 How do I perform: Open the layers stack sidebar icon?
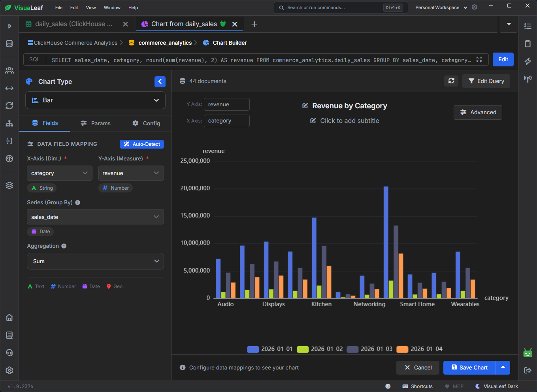pos(9,185)
